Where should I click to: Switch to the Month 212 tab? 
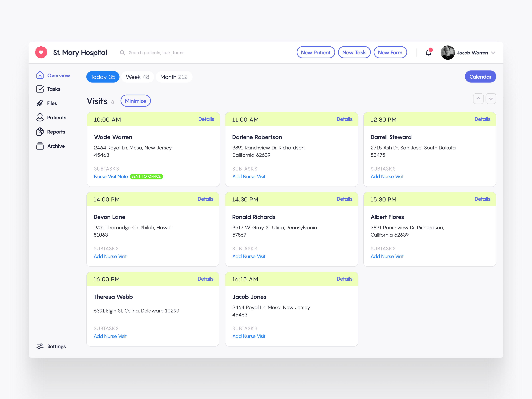coord(174,77)
